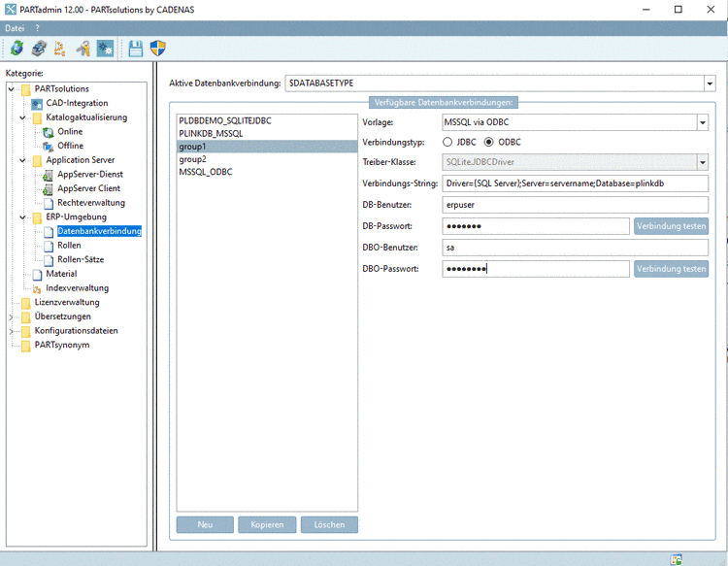The image size is (728, 566).
Task: Collapse the ERP-Umgebung tree node
Action: pos(22,217)
